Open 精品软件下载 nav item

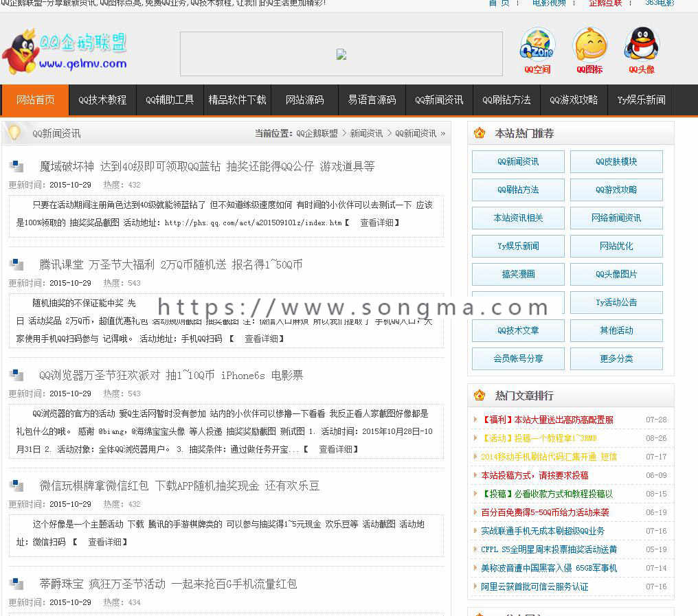pos(237,100)
